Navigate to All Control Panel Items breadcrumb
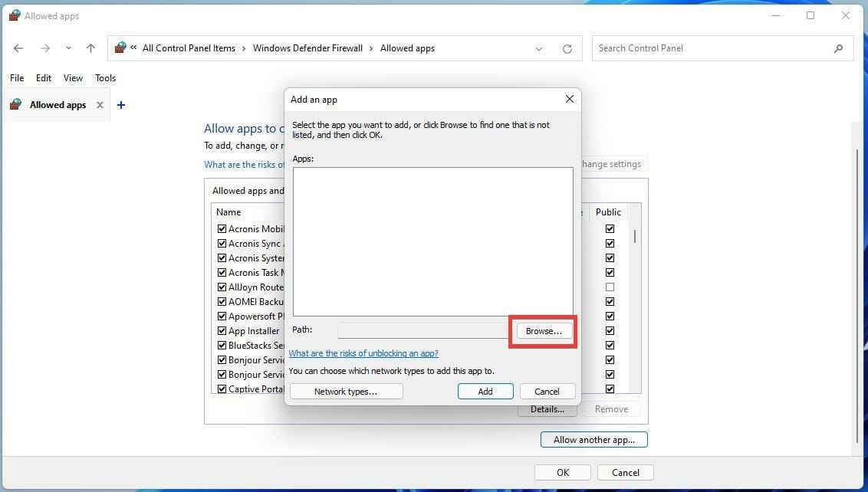Image resolution: width=868 pixels, height=492 pixels. pyautogui.click(x=189, y=48)
